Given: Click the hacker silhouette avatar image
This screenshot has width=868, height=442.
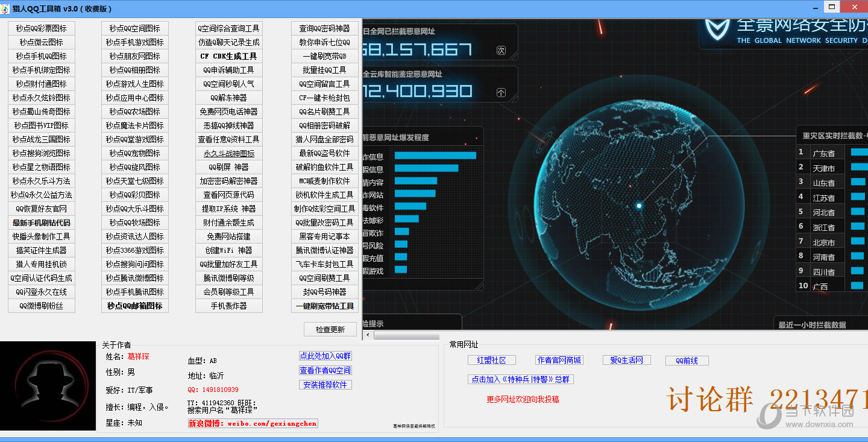Looking at the screenshot, I should (x=48, y=385).
